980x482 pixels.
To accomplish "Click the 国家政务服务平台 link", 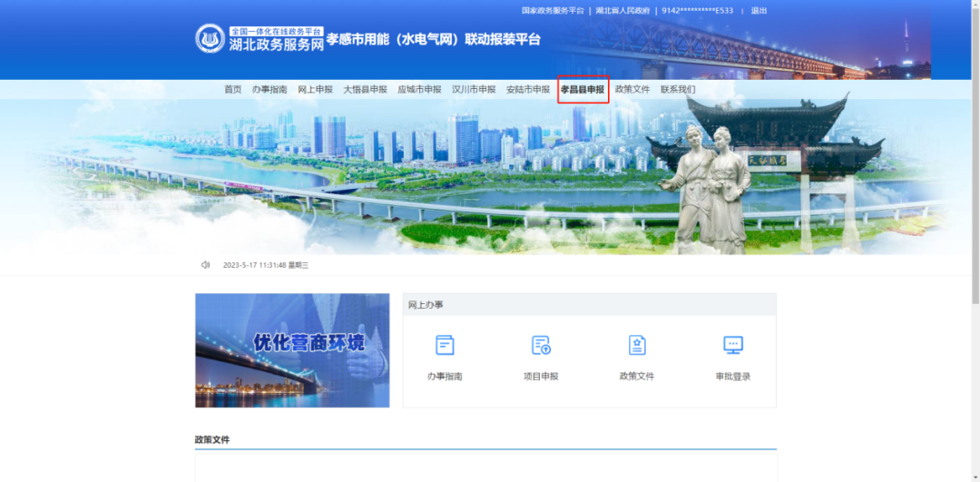I will (x=553, y=11).
